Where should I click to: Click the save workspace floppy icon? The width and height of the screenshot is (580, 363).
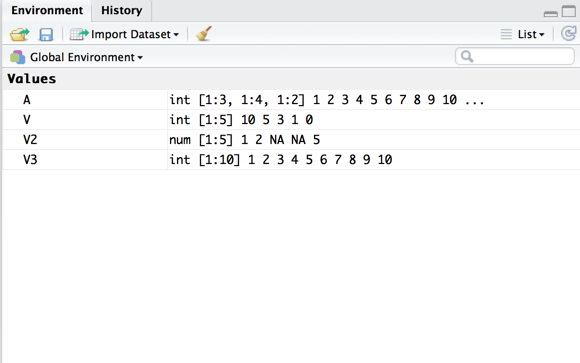tap(46, 34)
